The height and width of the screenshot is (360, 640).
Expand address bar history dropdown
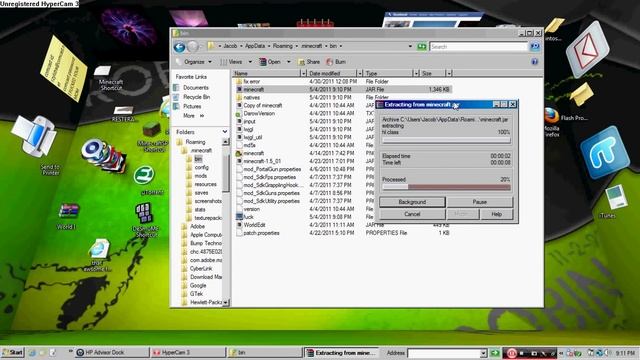click(x=410, y=47)
